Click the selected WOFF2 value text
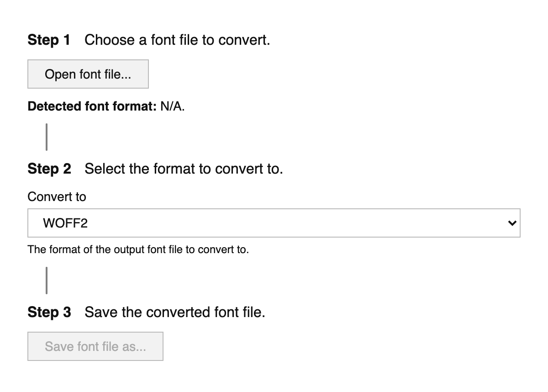Image resolution: width=548 pixels, height=392 pixels. tap(65, 223)
